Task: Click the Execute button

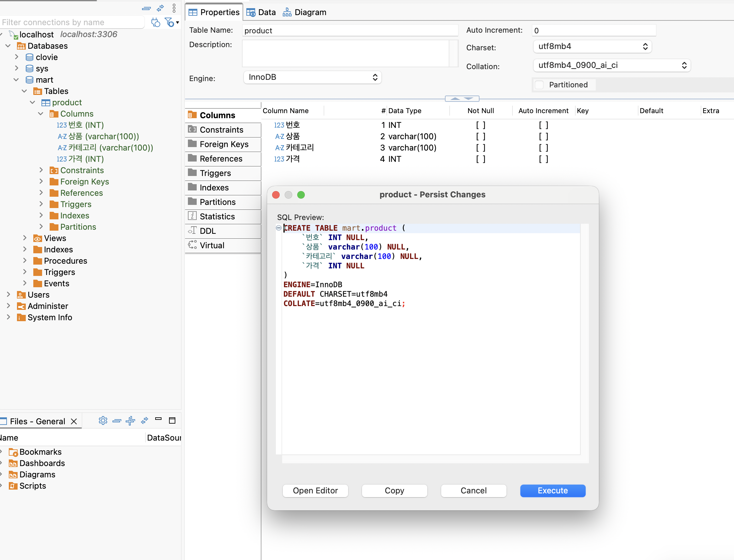Action: [552, 491]
